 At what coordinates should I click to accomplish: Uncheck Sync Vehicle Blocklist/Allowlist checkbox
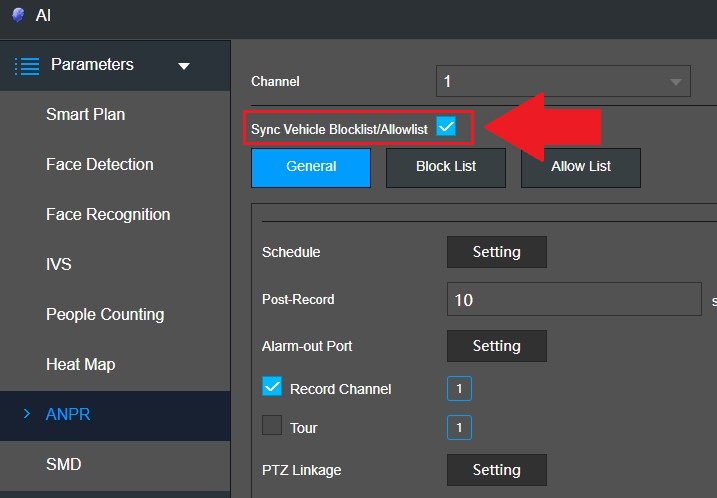point(446,126)
